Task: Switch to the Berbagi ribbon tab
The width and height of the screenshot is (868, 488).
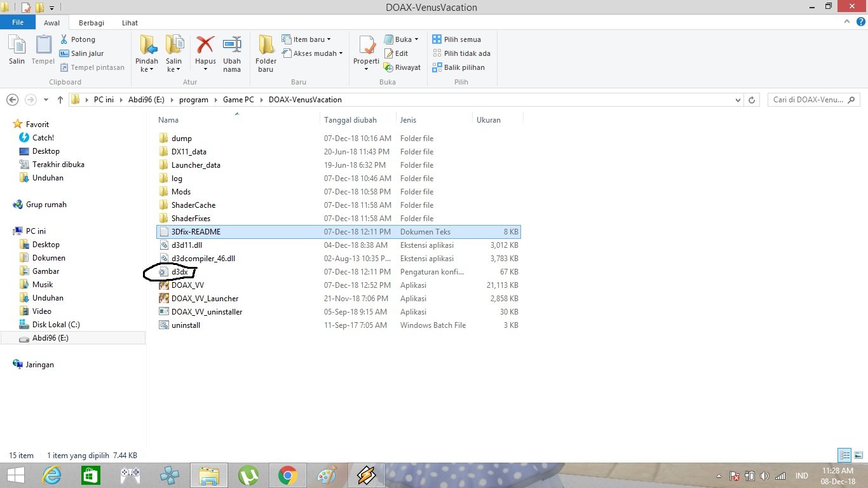Action: tap(92, 23)
